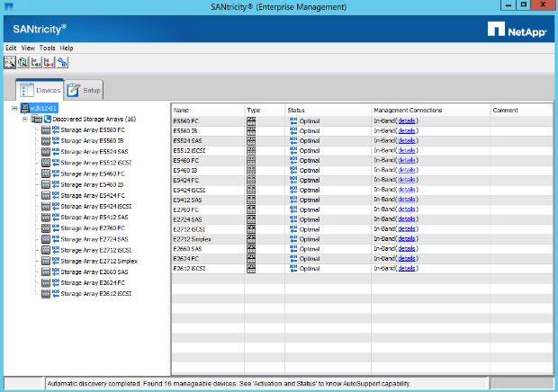Click the NetApp logo in the header
Viewport: 558px width, 392px height.
pyautogui.click(x=517, y=30)
